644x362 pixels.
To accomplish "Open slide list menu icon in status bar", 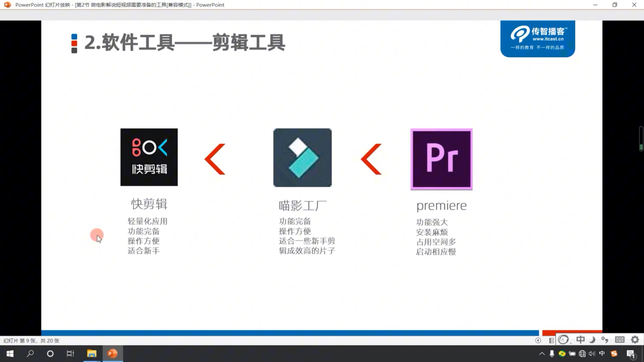I will pyautogui.click(x=551, y=340).
